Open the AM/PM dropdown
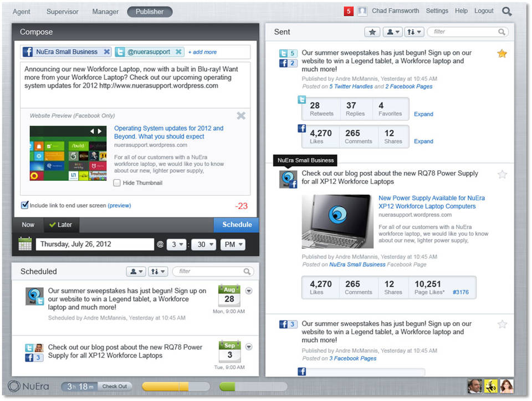Viewport: 532px width, 401px height. (232, 245)
